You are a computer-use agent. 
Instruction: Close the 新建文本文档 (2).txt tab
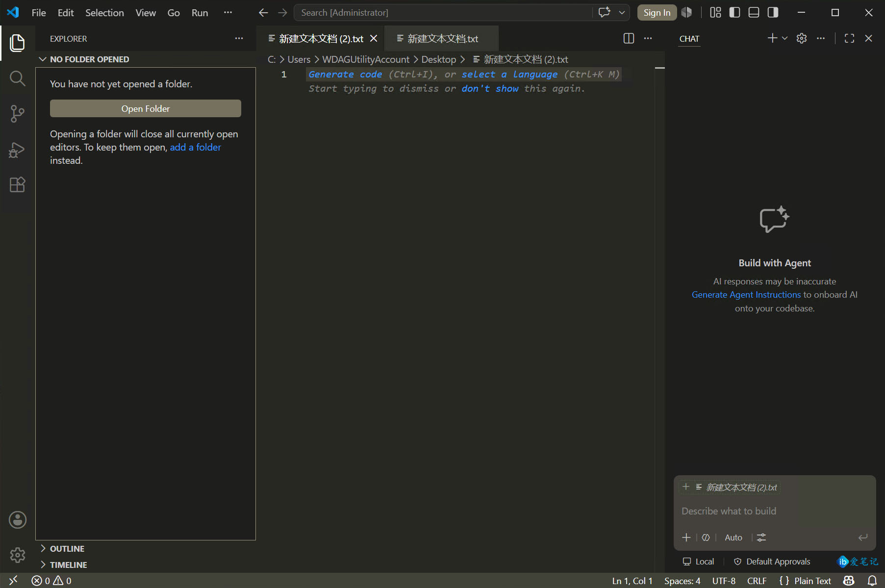[374, 38]
